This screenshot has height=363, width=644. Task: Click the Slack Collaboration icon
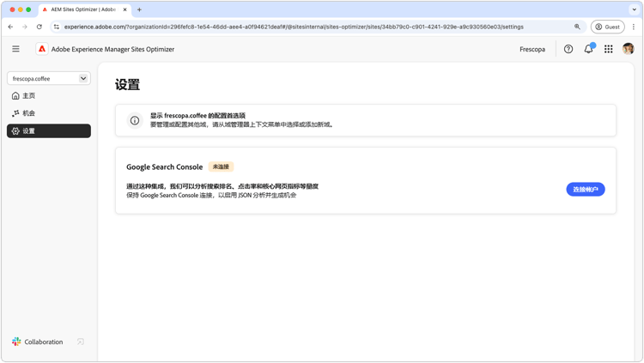point(16,342)
